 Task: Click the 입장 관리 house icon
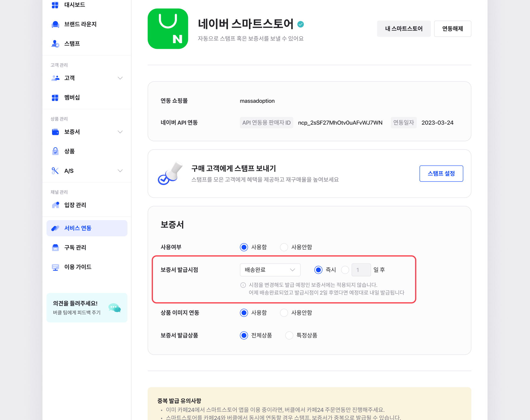coord(56,205)
